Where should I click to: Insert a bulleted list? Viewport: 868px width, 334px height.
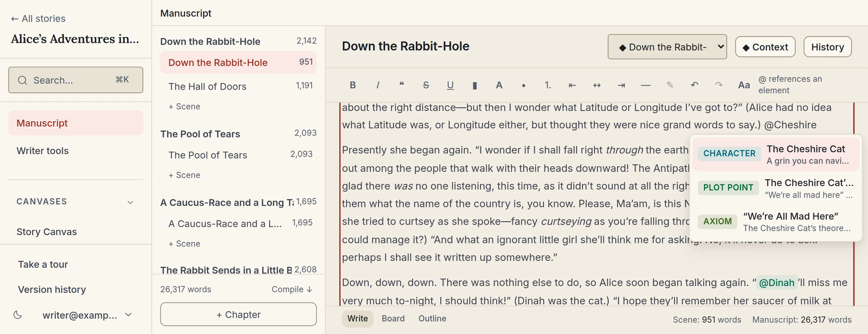tap(523, 85)
